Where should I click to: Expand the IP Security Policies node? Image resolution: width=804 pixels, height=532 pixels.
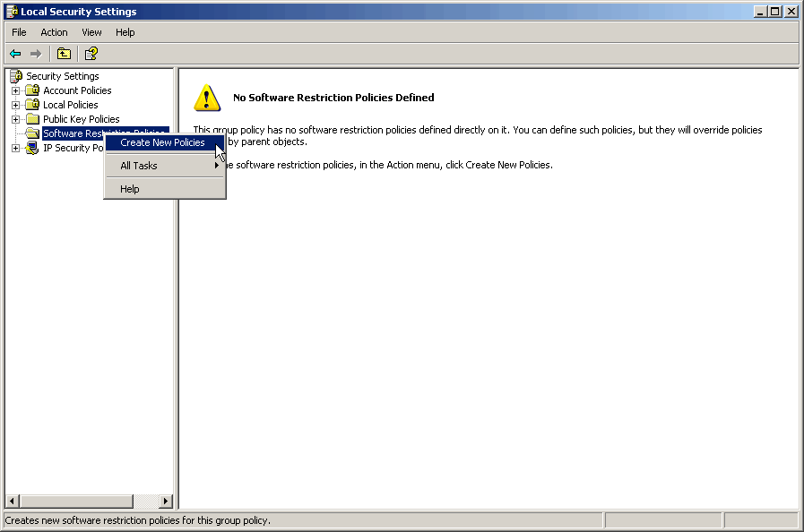pyautogui.click(x=15, y=148)
